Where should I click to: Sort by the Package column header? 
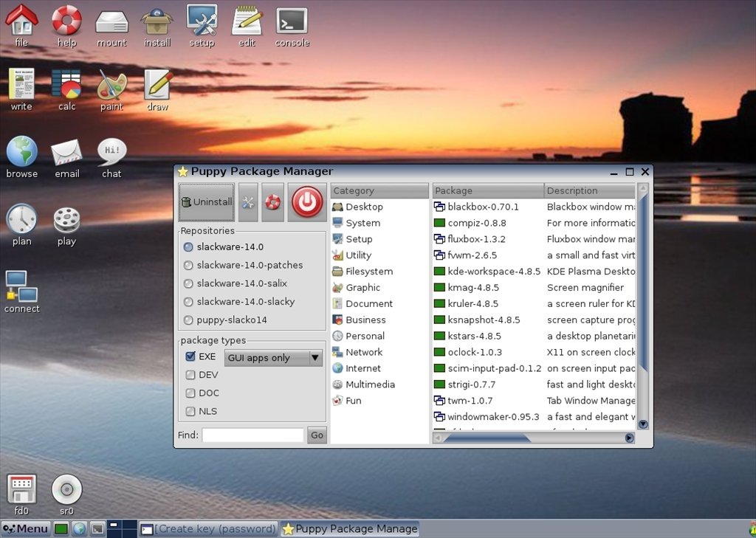(489, 191)
